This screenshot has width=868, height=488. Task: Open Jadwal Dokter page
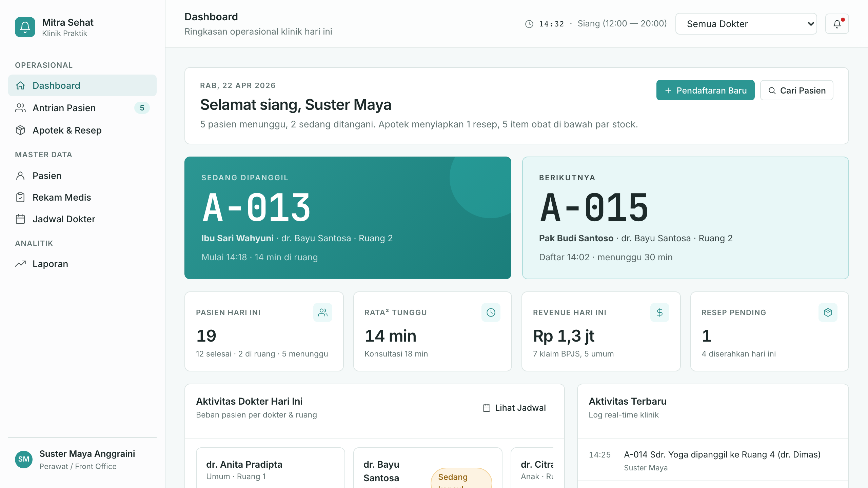coord(82,219)
